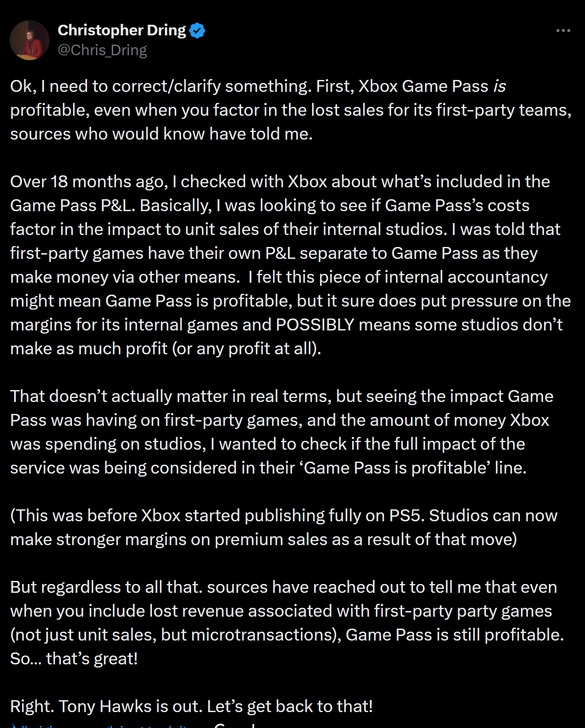Click the italic word 'is' in first line

click(499, 86)
